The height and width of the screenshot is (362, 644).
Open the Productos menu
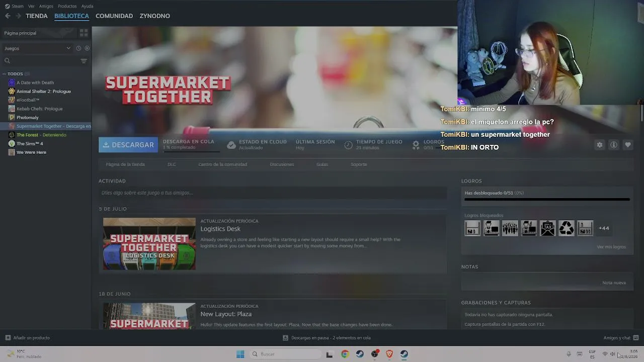tap(67, 7)
